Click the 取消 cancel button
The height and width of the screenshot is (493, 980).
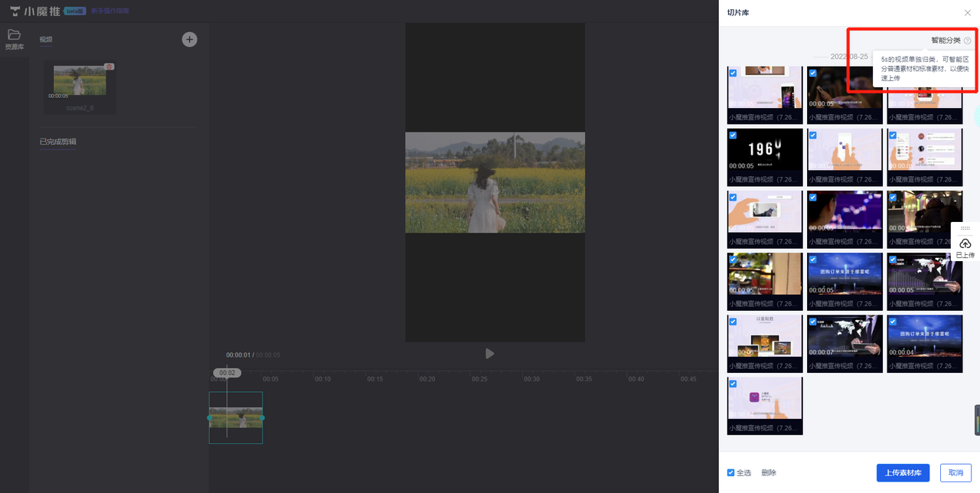coord(955,472)
